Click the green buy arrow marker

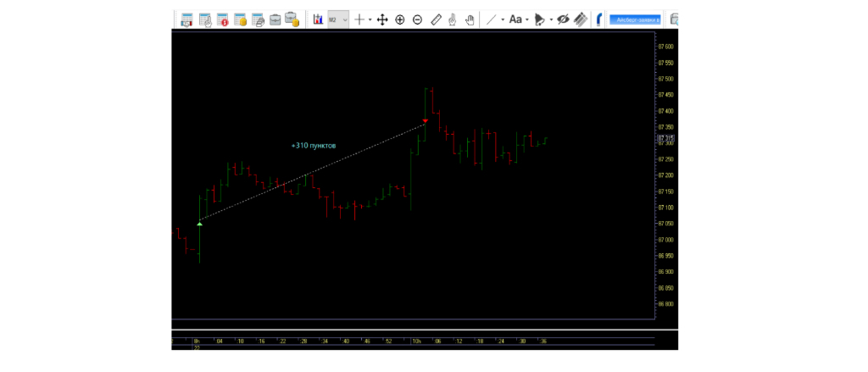[x=199, y=223]
